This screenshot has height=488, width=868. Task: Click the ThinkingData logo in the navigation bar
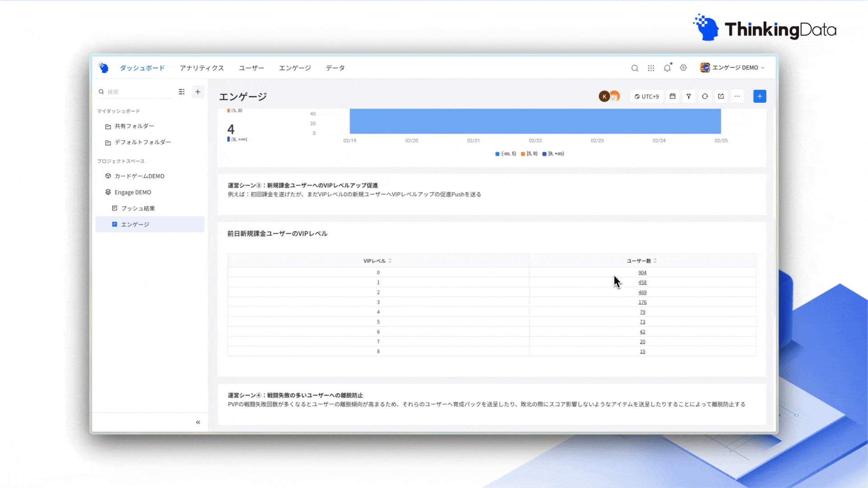(x=104, y=68)
